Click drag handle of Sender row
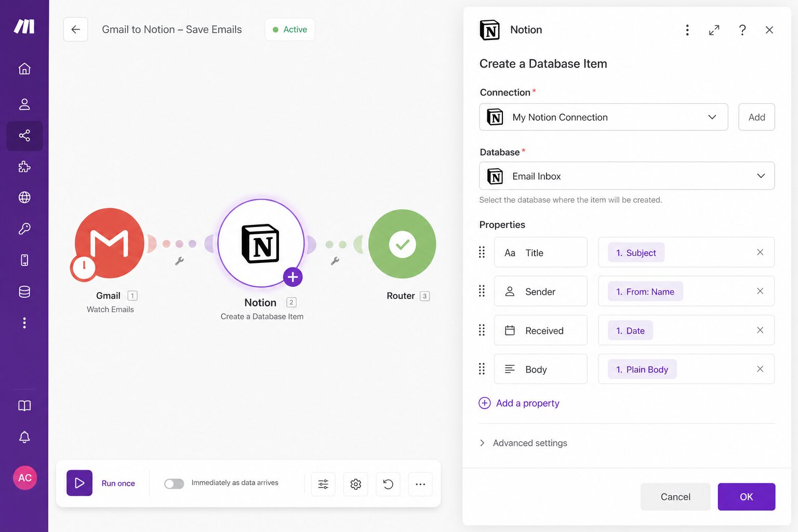The width and height of the screenshot is (798, 532). pos(482,291)
